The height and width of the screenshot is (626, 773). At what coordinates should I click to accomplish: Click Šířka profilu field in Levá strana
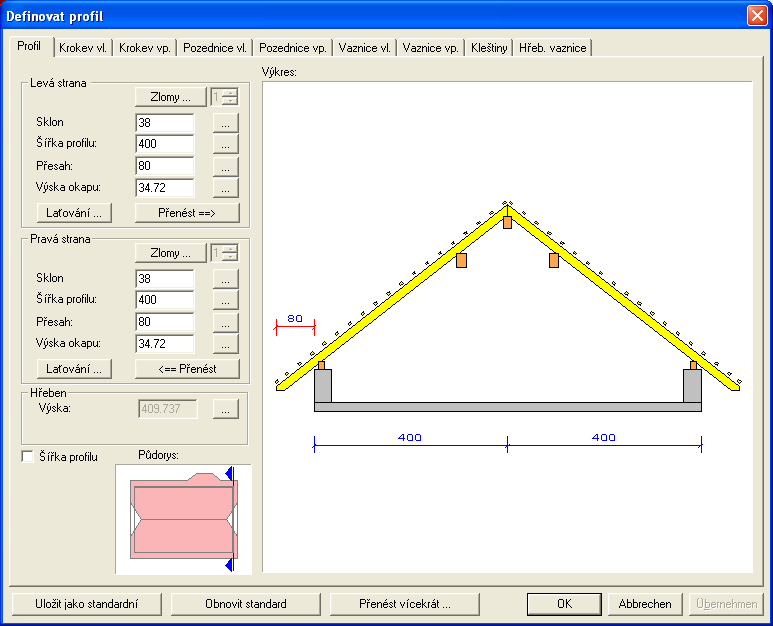165,144
